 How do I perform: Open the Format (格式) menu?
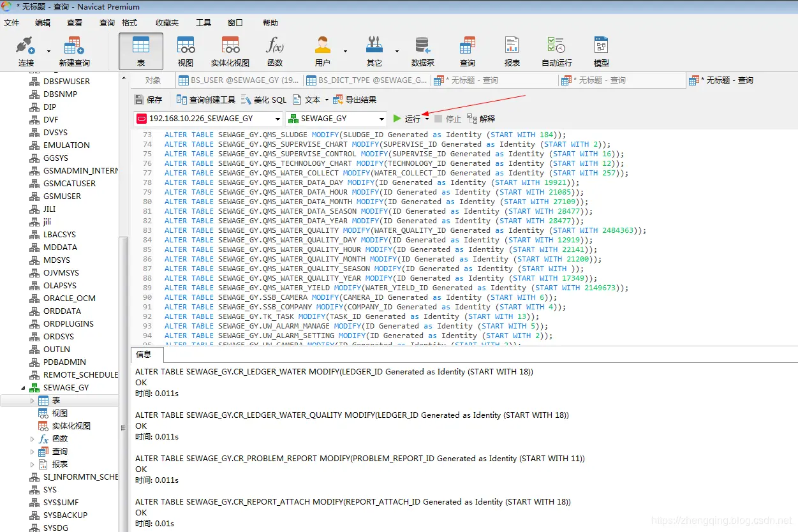[x=129, y=22]
